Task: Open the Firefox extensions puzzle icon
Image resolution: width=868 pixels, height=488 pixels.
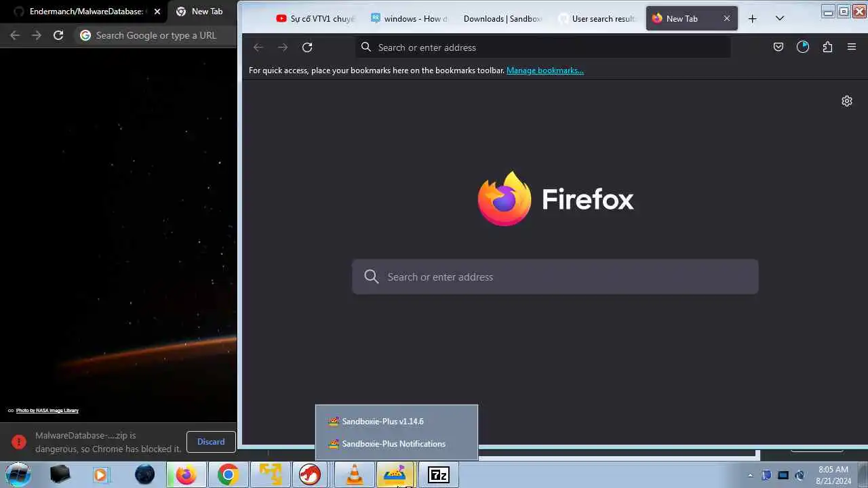Action: [x=827, y=47]
